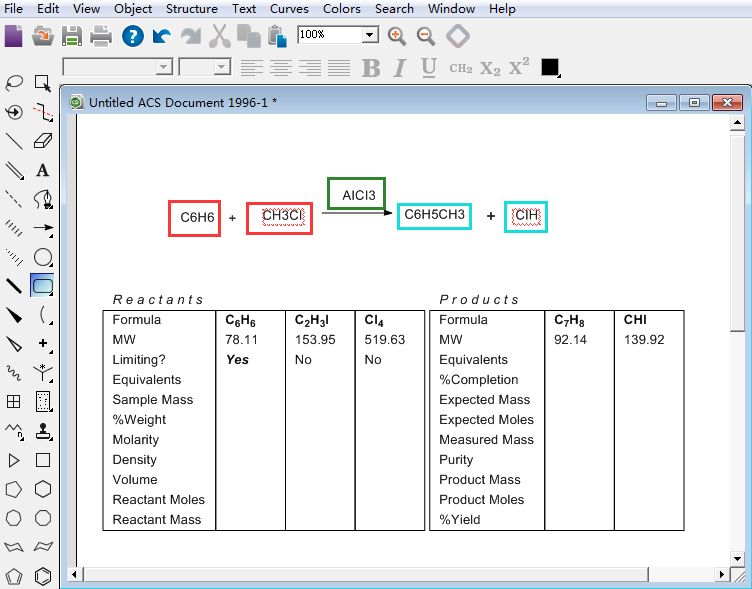Undo the last action with the blue arrow
This screenshot has height=589, width=752.
tap(162, 36)
